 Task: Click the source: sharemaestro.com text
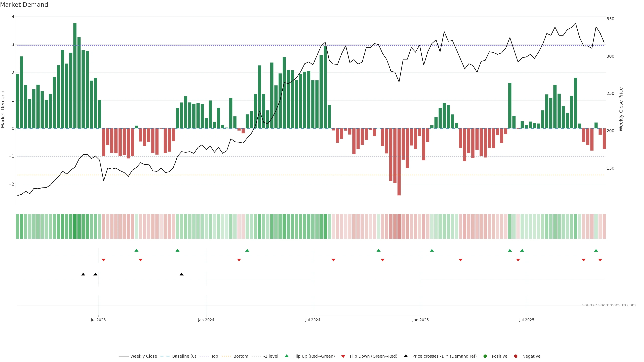[609, 305]
